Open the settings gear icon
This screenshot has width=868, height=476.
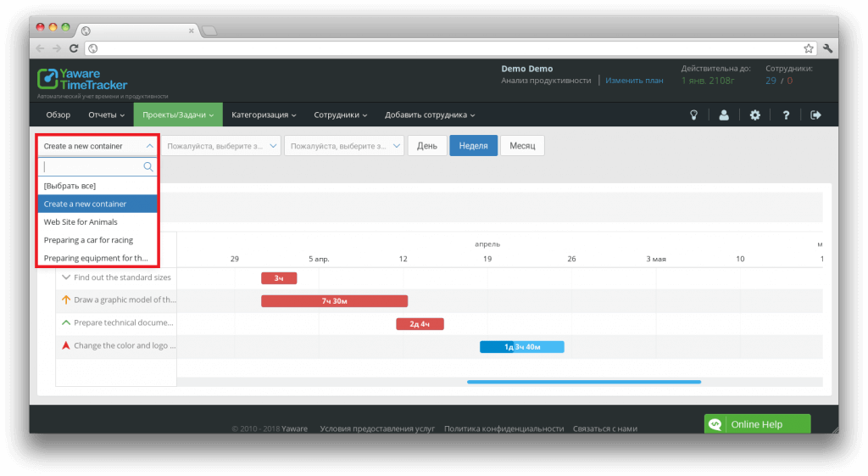pos(754,115)
